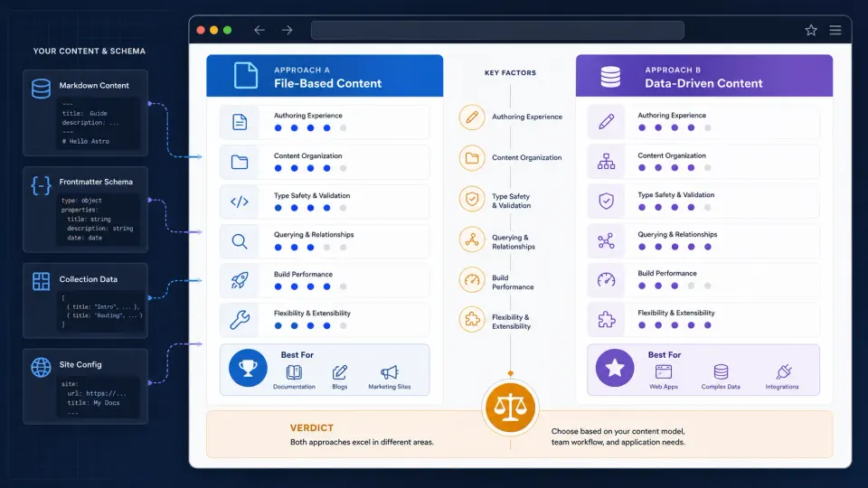Click Approach B Best For label
The width and height of the screenshot is (868, 488).
[665, 354]
